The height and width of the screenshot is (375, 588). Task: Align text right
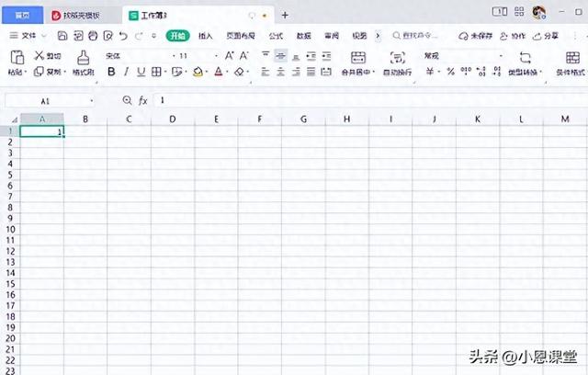click(296, 72)
